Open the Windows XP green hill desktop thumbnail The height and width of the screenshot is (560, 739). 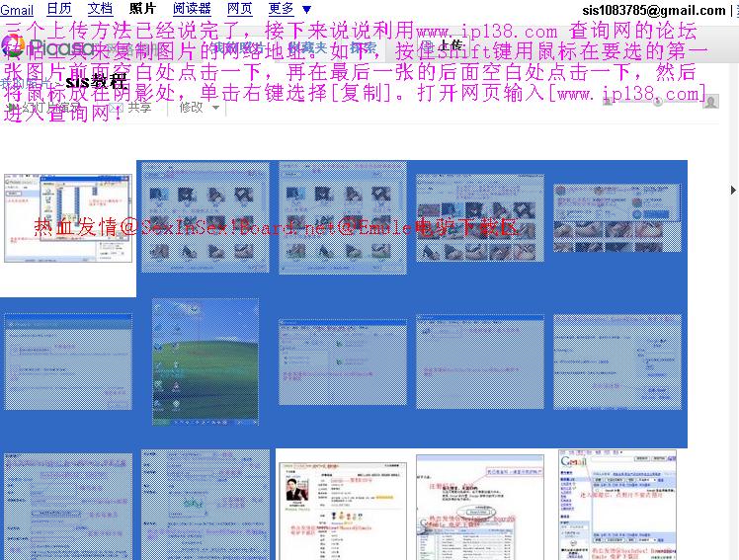[x=205, y=361]
